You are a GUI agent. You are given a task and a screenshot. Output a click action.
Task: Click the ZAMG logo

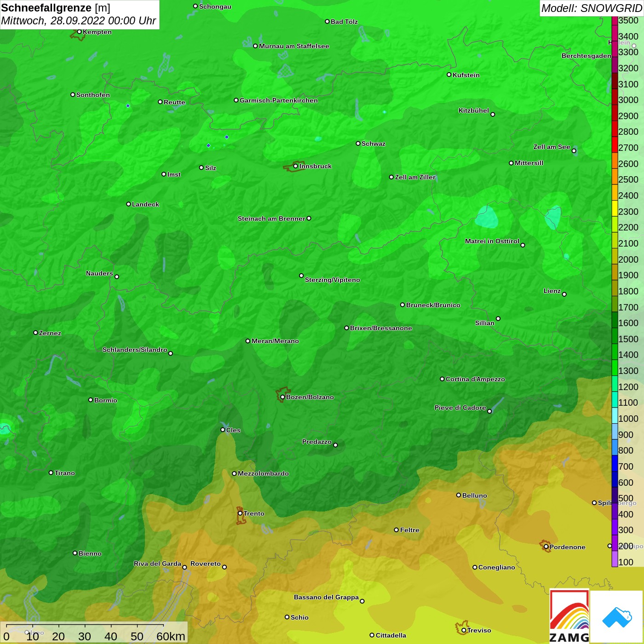coord(569,616)
